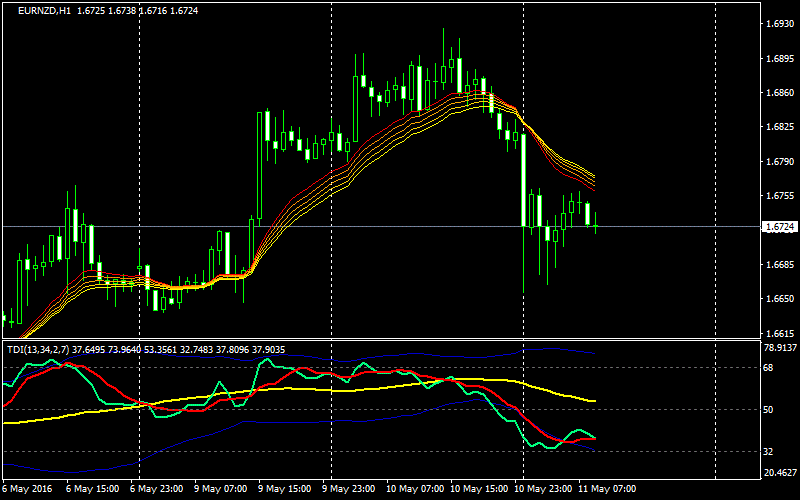Click the 1.6895 price axis label
The height and width of the screenshot is (500, 800).
[780, 59]
